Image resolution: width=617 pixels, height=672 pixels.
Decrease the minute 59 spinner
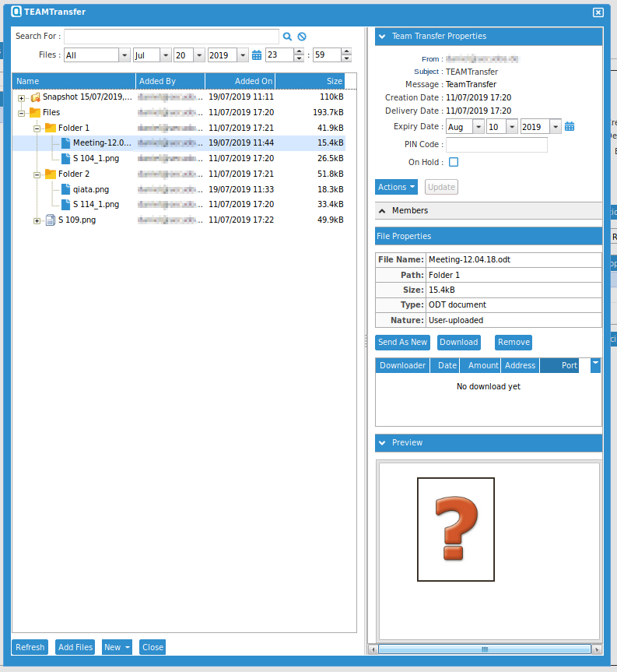[346, 58]
